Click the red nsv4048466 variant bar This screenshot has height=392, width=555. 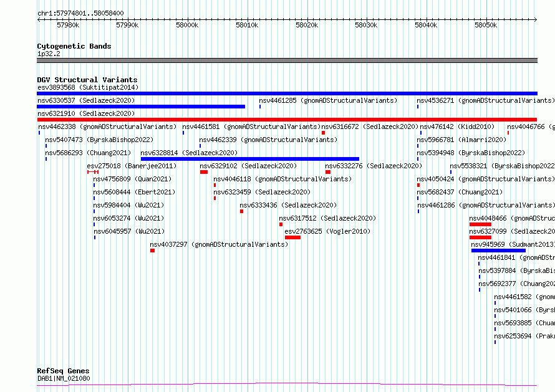pos(480,224)
